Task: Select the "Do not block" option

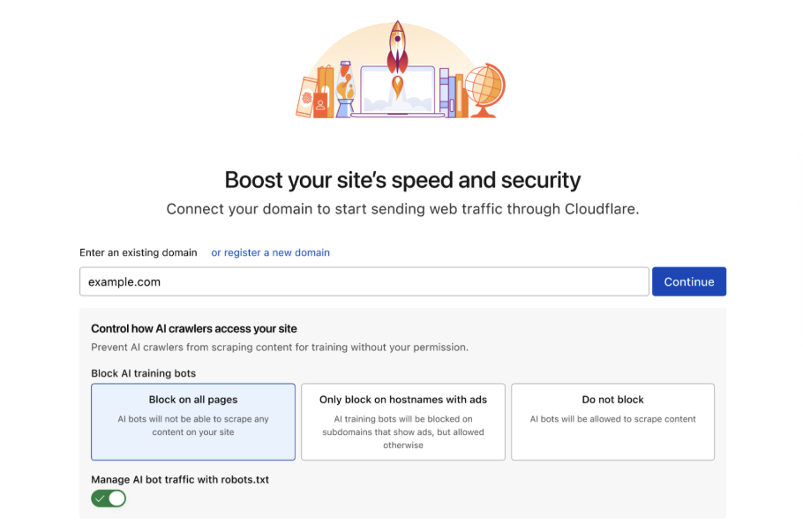Action: click(612, 422)
